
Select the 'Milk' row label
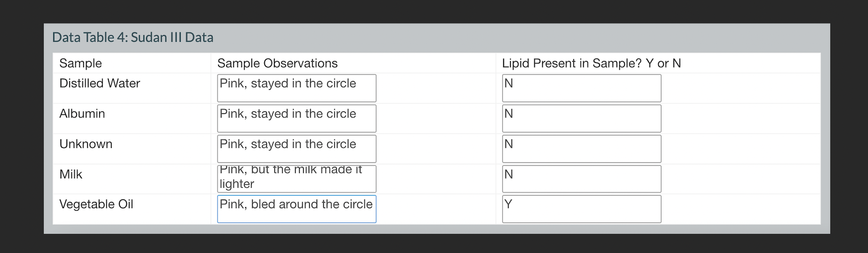coord(71,174)
